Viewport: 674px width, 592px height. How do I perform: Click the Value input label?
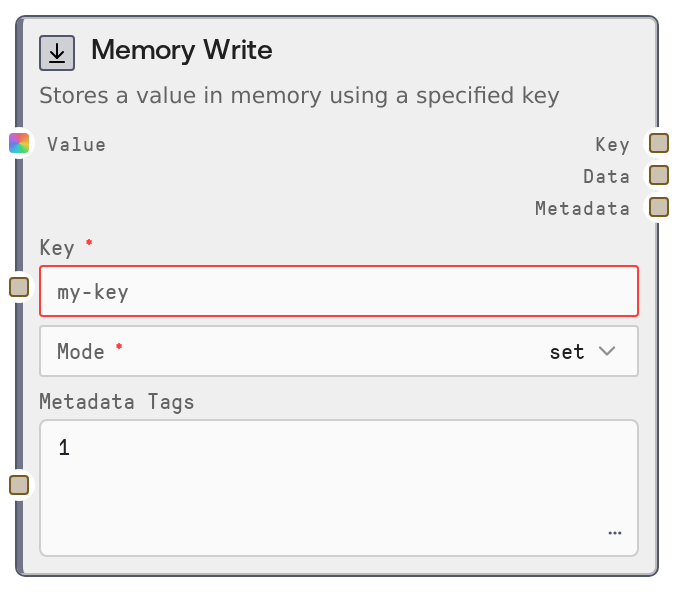(76, 144)
